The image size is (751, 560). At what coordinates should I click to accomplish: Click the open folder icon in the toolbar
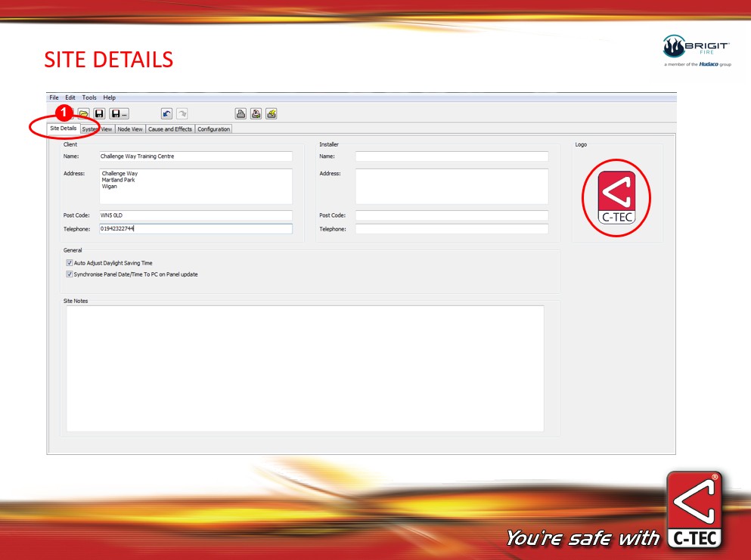84,114
